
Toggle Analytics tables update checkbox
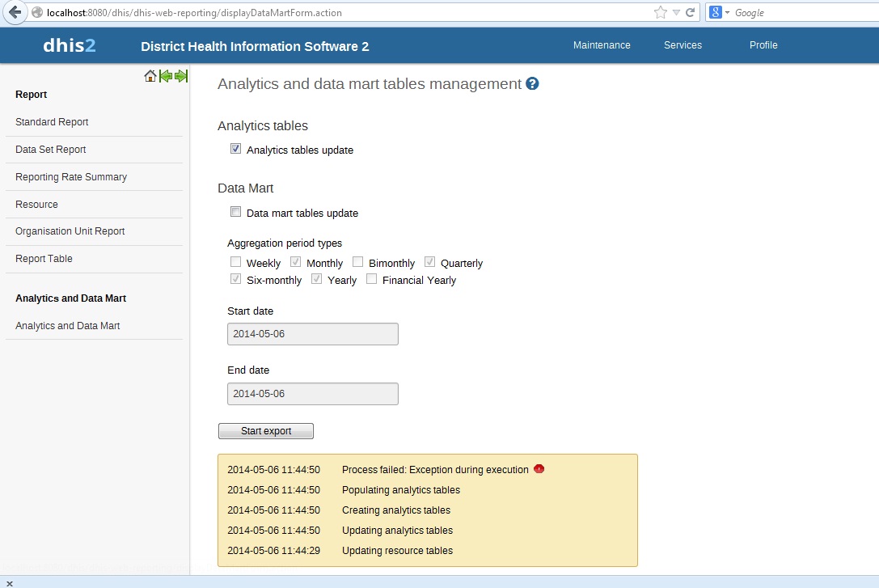235,149
